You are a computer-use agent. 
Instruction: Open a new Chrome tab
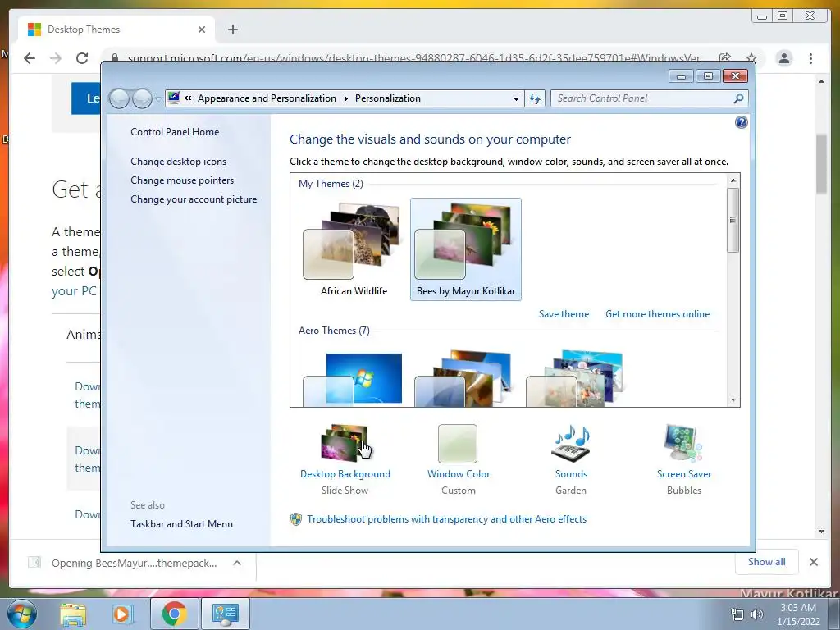(232, 30)
